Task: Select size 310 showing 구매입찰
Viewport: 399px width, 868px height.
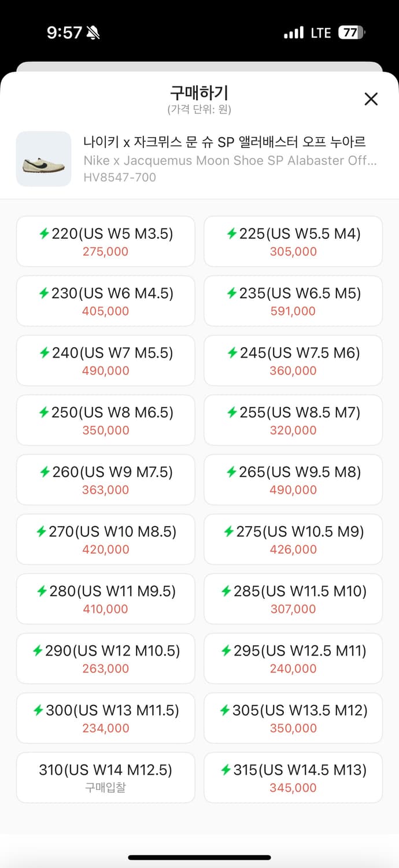Action: pyautogui.click(x=106, y=777)
